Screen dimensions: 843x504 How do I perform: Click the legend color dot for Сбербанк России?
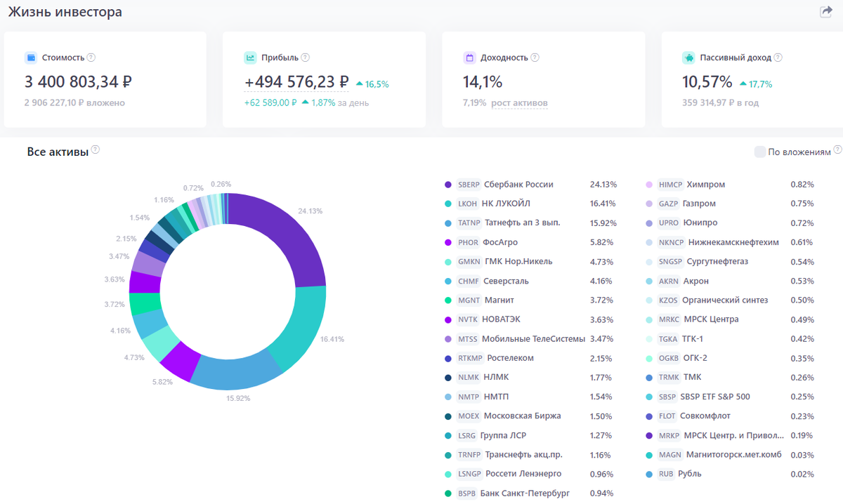pyautogui.click(x=448, y=185)
